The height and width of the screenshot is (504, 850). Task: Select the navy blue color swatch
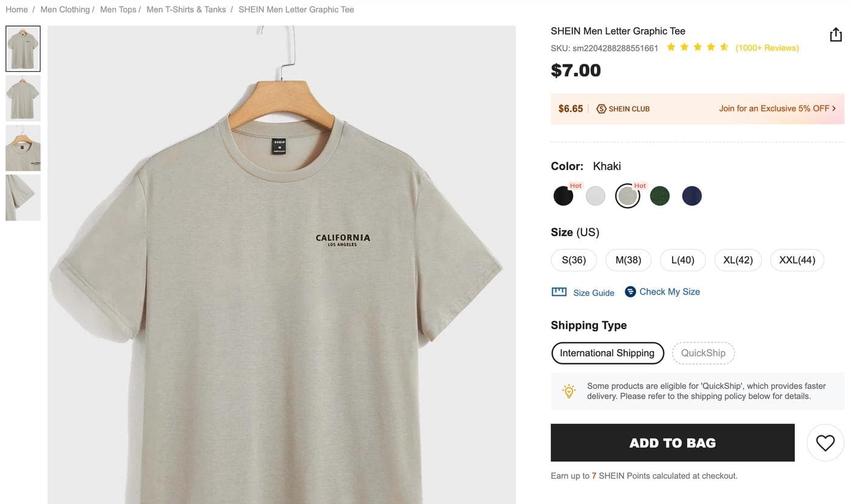coord(692,196)
